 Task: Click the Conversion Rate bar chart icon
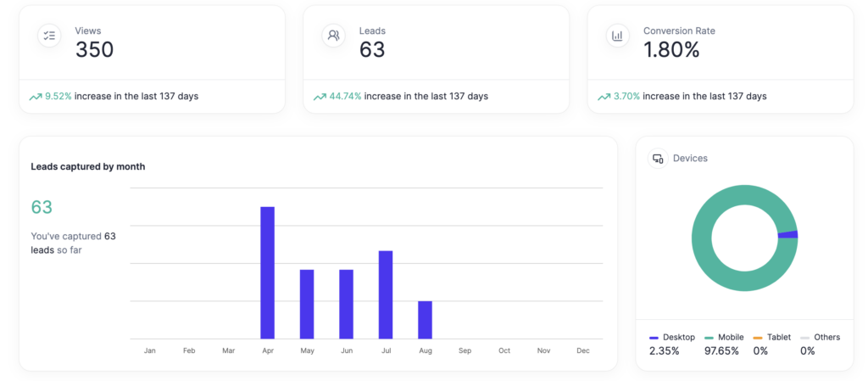click(617, 36)
